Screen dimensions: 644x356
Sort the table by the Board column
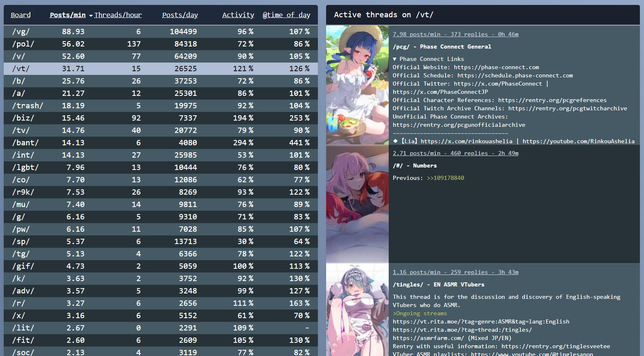21,15
